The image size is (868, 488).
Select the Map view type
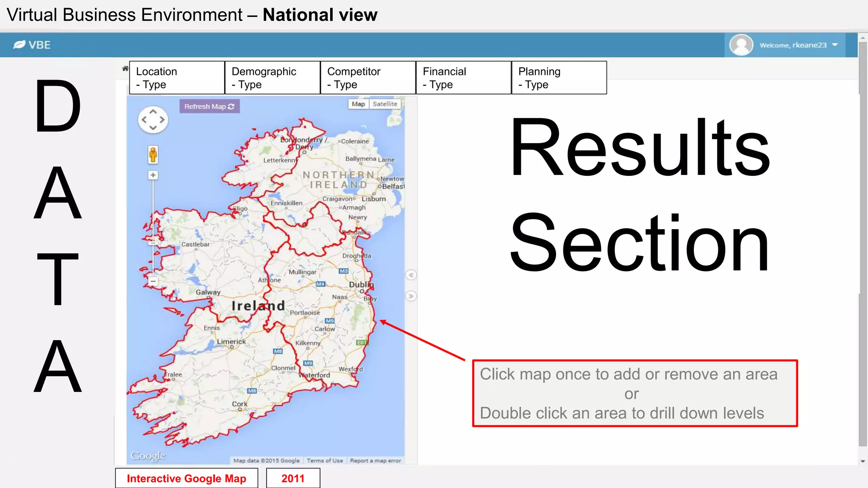pos(358,104)
